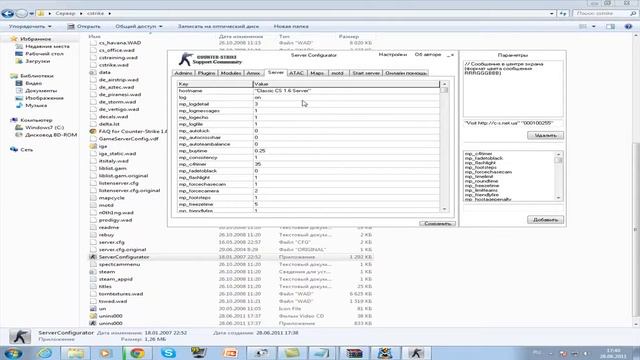The image size is (640, 360).
Task: Click the Counter-Strike logo in the Configurator
Action: coord(186,59)
